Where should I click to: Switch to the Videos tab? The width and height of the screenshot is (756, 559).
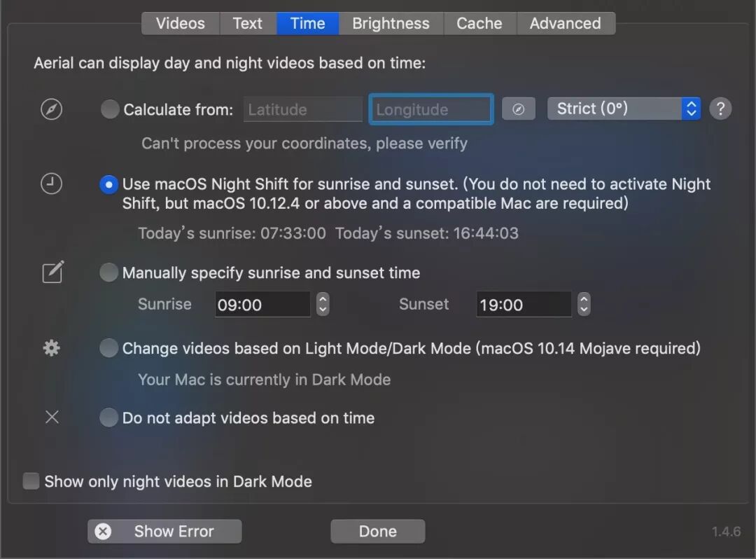coord(181,23)
